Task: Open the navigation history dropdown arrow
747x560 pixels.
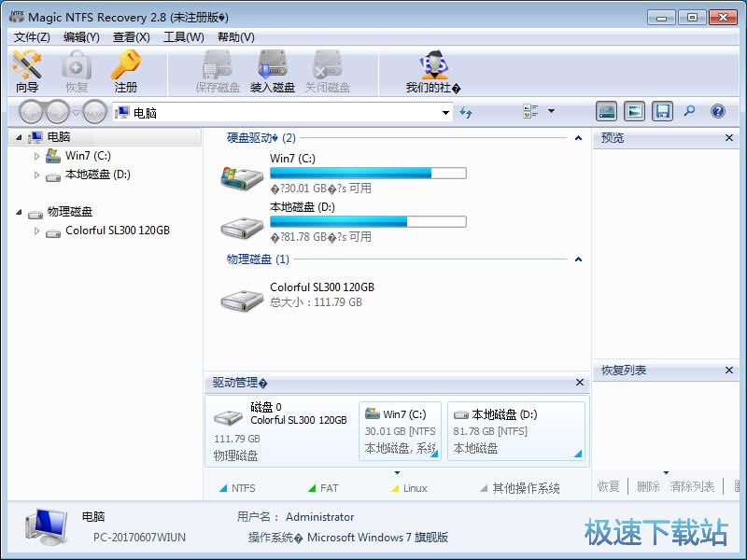Action: (x=76, y=113)
